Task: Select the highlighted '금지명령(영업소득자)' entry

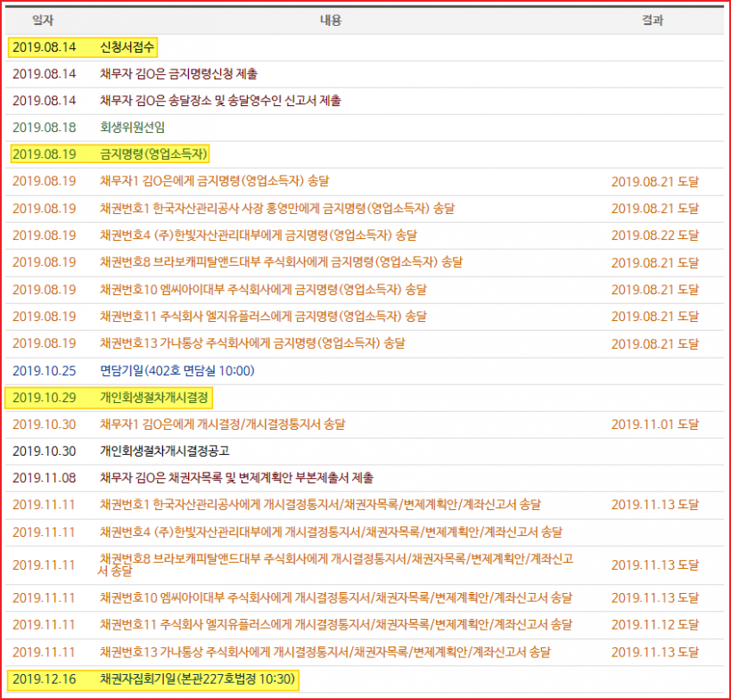Action: click(x=153, y=154)
